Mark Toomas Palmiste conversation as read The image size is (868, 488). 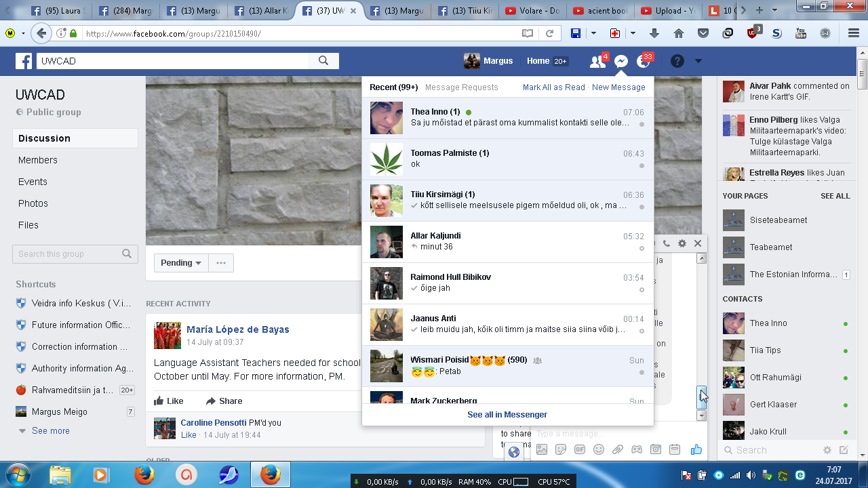[642, 165]
